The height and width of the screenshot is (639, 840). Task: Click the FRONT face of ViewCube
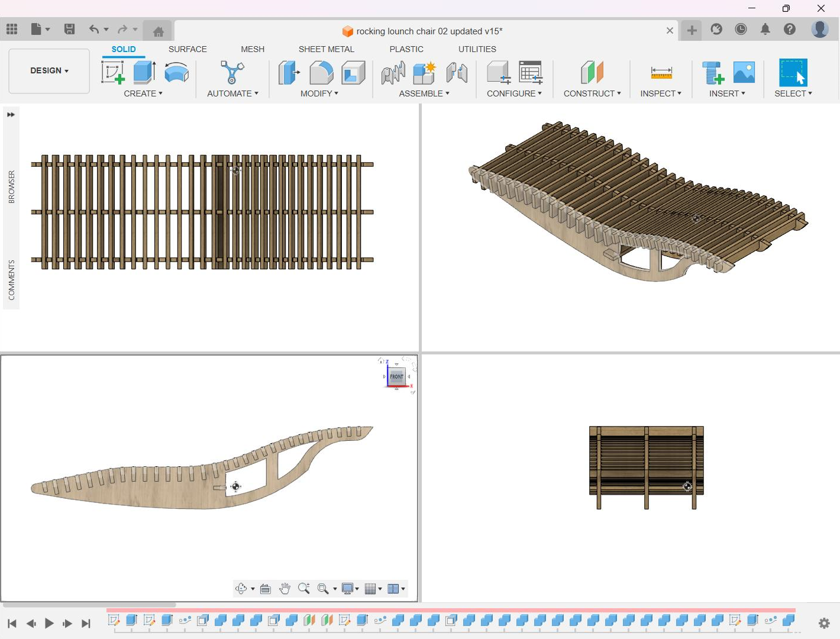[x=396, y=376]
